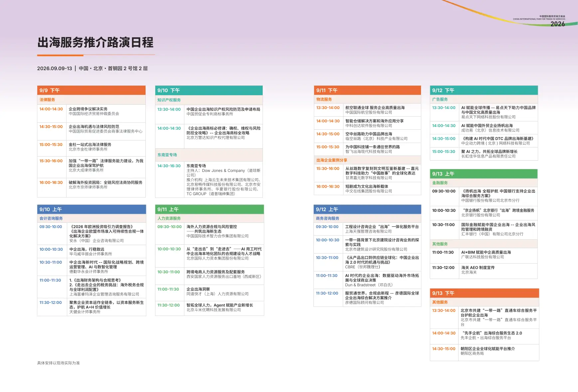578x392 pixels.
Task: Select 中国企业出海知识产权风险防范及申请布局
Action: [x=223, y=109]
